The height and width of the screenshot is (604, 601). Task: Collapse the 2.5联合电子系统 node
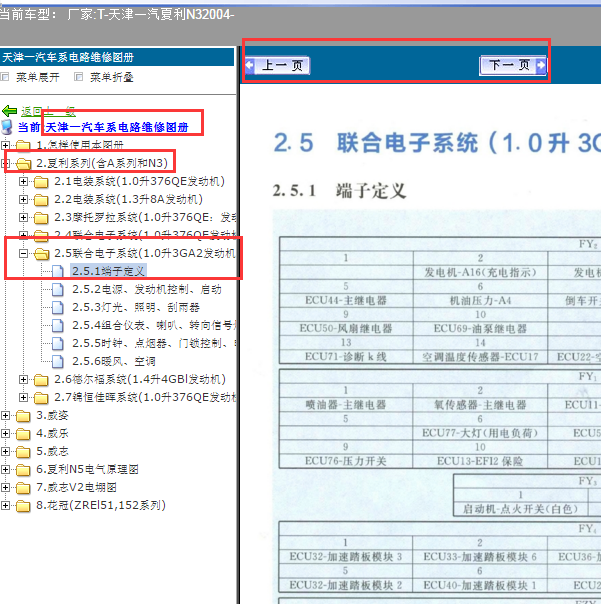coord(23,253)
